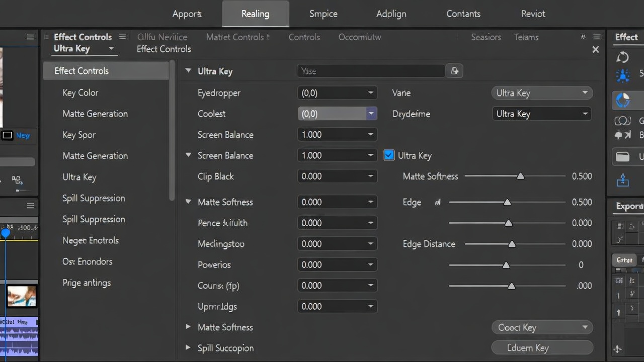The height and width of the screenshot is (362, 644).
Task: Uncheck the Ultra Key checkbox
Action: 388,155
